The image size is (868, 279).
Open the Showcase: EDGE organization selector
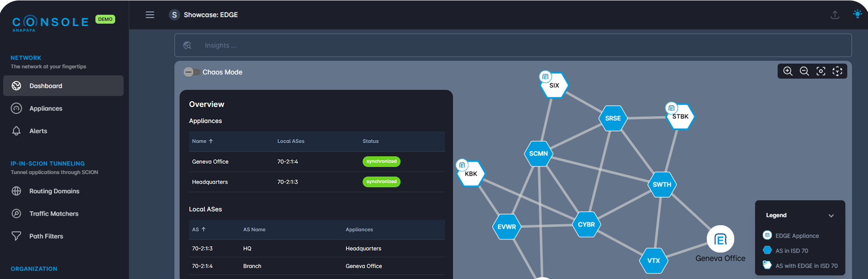[x=203, y=15]
